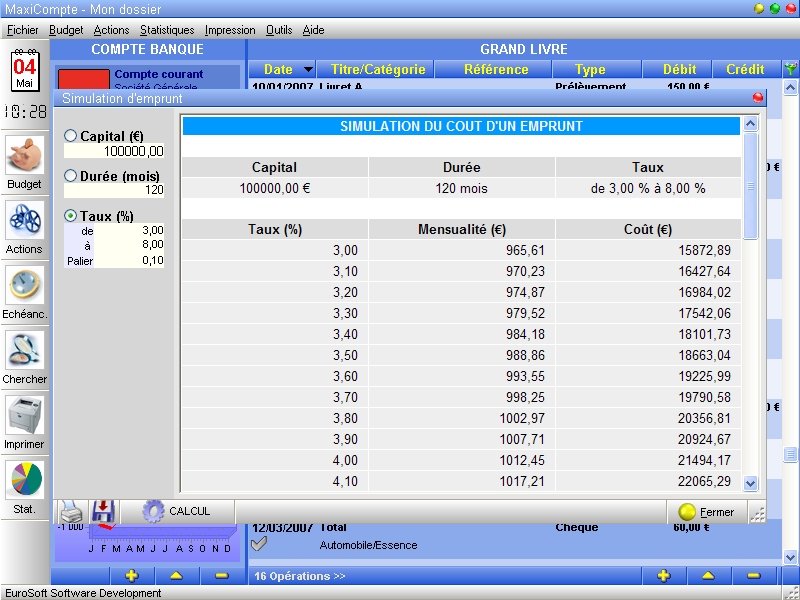Save the simulation using the floppy disk icon
800x600 pixels.
pos(104,510)
